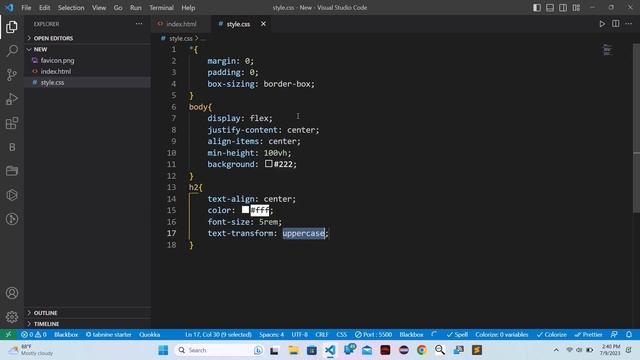Click Ln 17, Col 30 status item
The image size is (640, 360).
point(218,334)
